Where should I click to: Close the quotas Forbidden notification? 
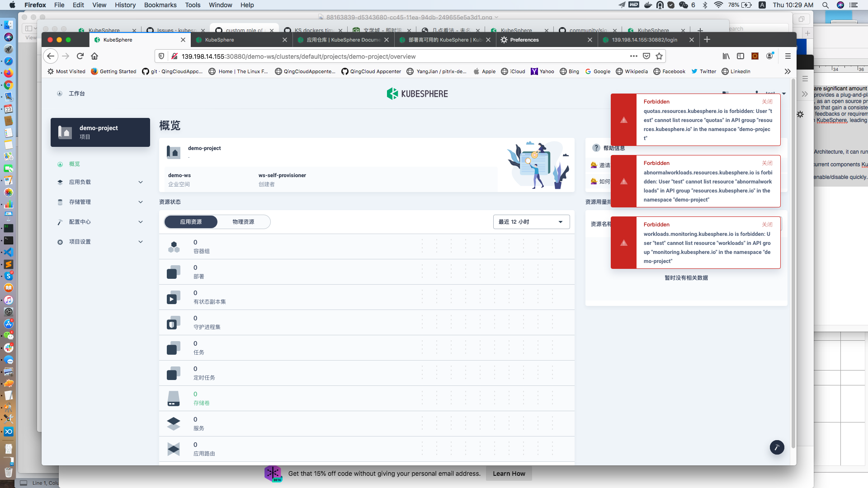click(767, 102)
